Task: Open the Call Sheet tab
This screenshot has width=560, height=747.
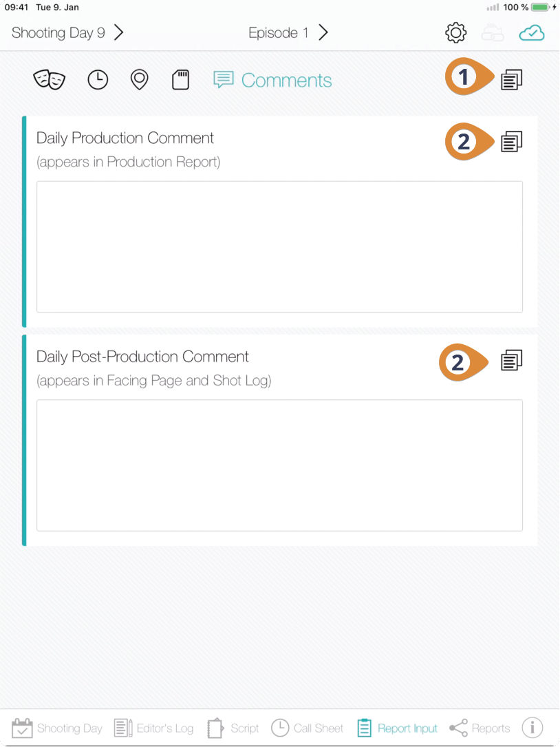Action: pos(307,728)
